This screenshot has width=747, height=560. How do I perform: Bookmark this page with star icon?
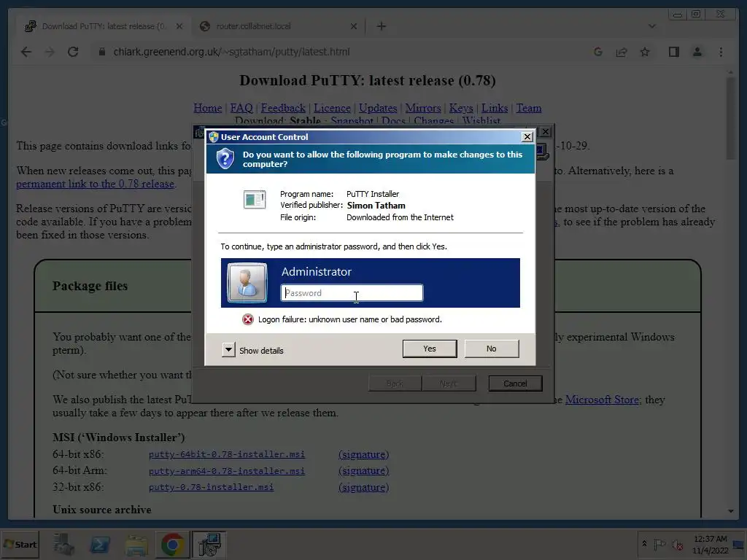coord(645,52)
